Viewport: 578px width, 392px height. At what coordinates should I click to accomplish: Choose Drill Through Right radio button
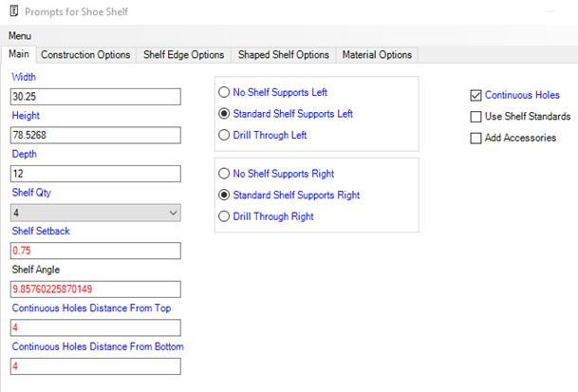[224, 216]
